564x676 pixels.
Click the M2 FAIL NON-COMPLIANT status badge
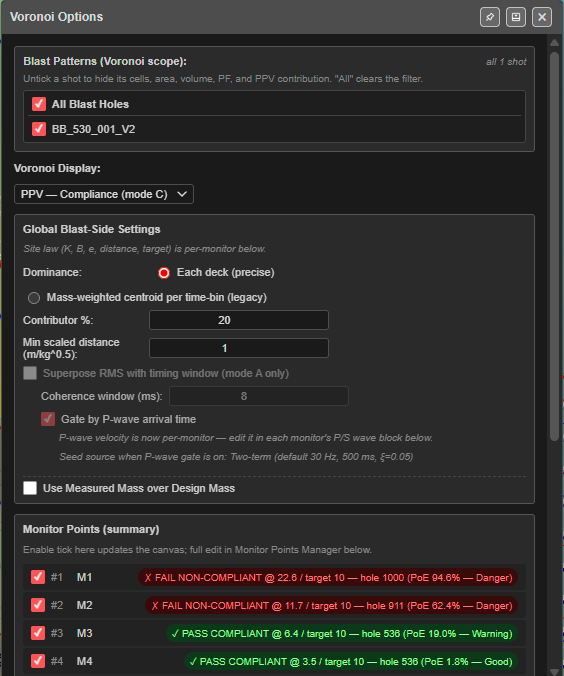click(x=331, y=605)
